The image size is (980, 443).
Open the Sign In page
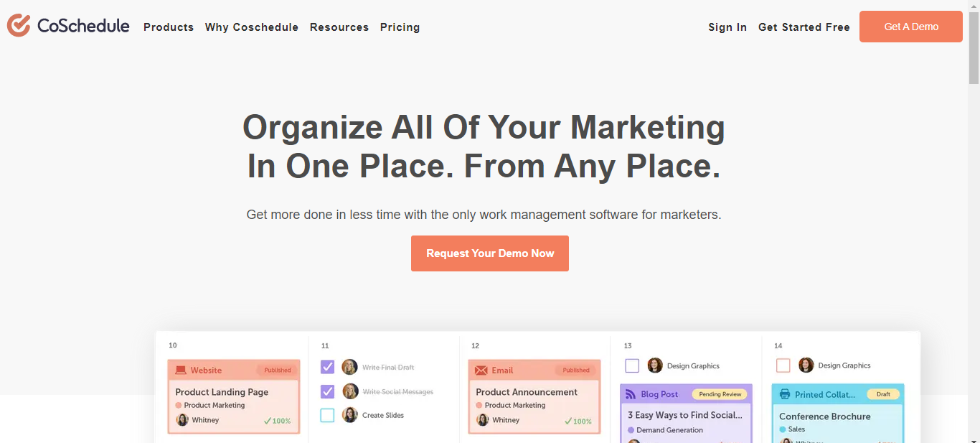pyautogui.click(x=727, y=27)
